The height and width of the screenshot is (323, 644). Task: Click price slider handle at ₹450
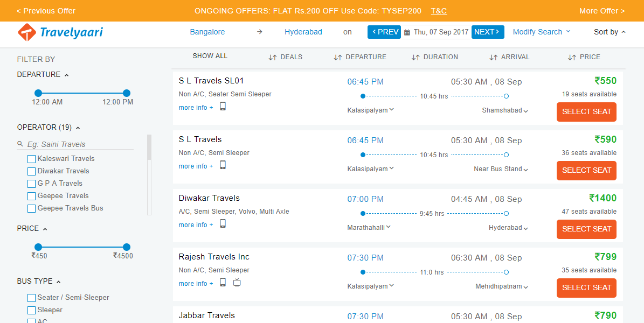[x=38, y=247]
